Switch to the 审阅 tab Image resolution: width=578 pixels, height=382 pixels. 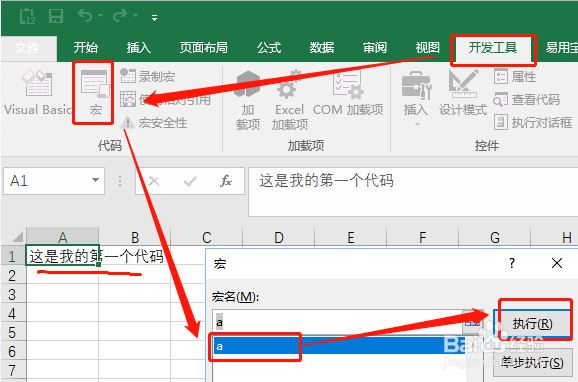375,48
